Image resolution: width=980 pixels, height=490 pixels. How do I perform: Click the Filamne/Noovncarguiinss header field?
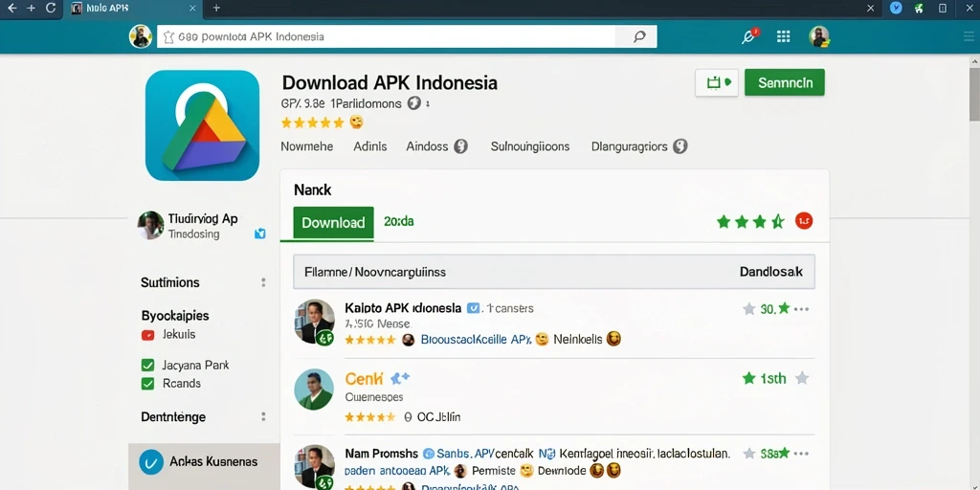click(x=554, y=272)
